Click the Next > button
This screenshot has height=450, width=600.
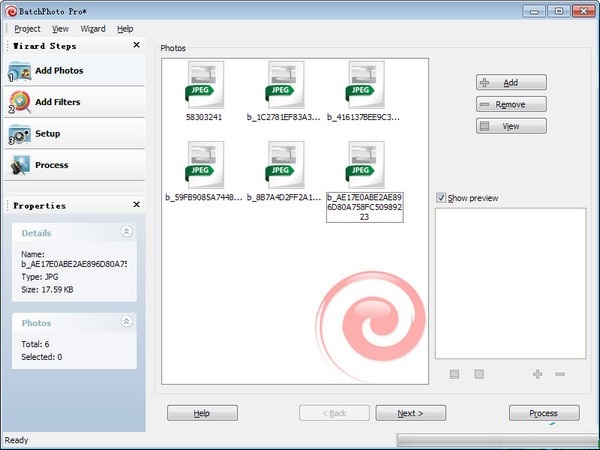point(411,413)
